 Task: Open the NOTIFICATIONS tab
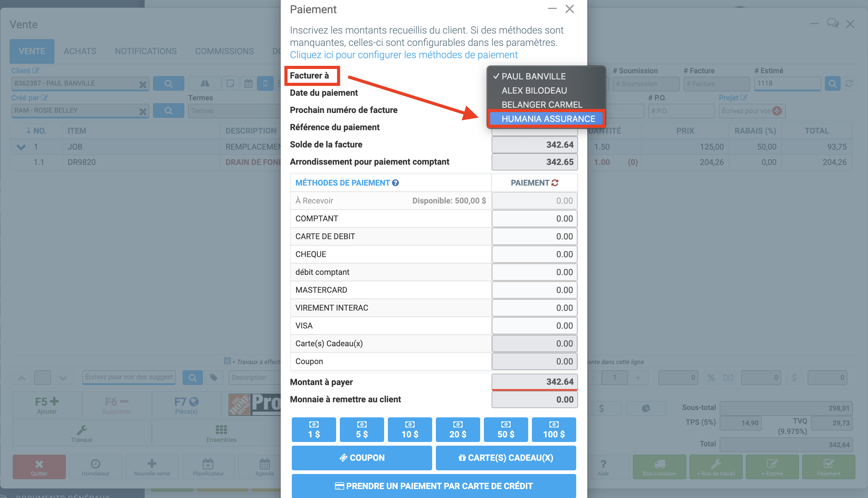[146, 51]
